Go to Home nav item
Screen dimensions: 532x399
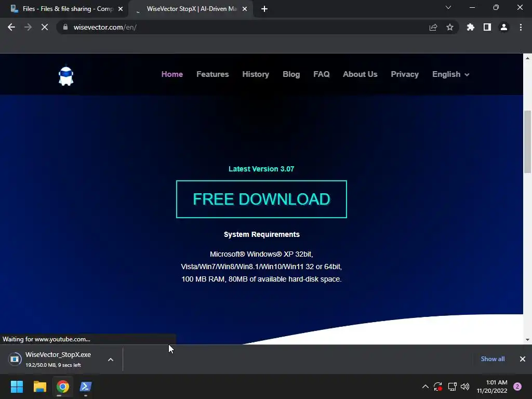(x=172, y=74)
